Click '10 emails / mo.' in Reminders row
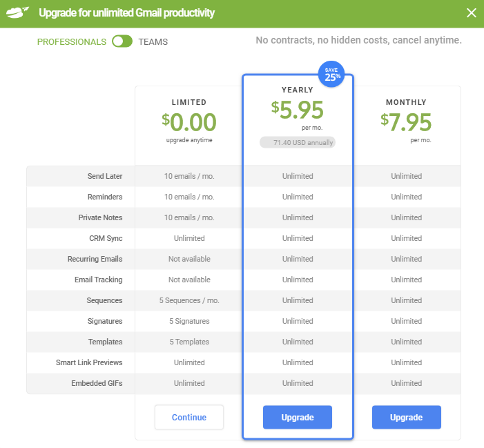This screenshot has width=484, height=448. [x=189, y=197]
